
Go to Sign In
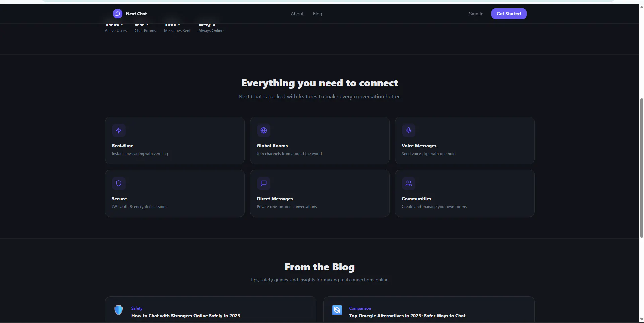tap(476, 14)
